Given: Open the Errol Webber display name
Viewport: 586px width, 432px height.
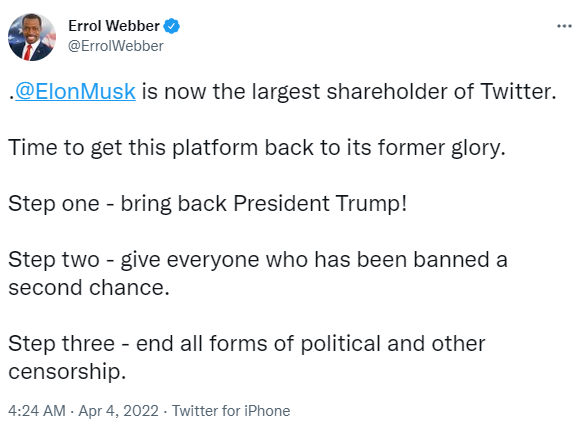Looking at the screenshot, I should 114,26.
